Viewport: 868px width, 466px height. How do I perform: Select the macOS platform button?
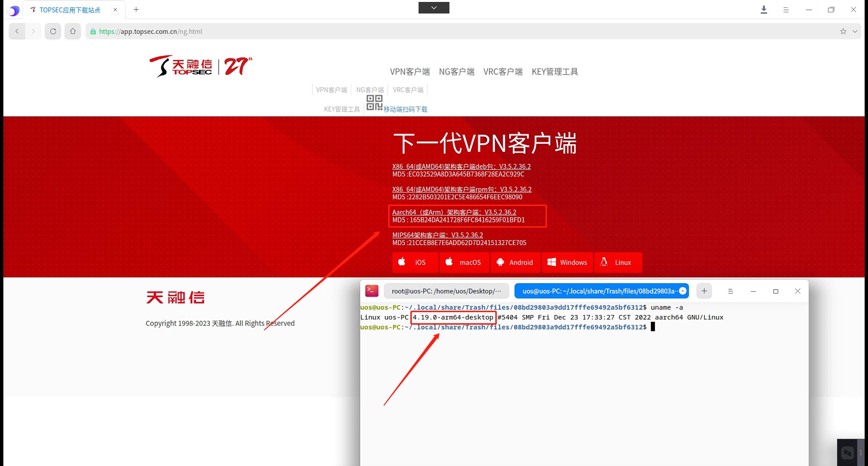[464, 262]
